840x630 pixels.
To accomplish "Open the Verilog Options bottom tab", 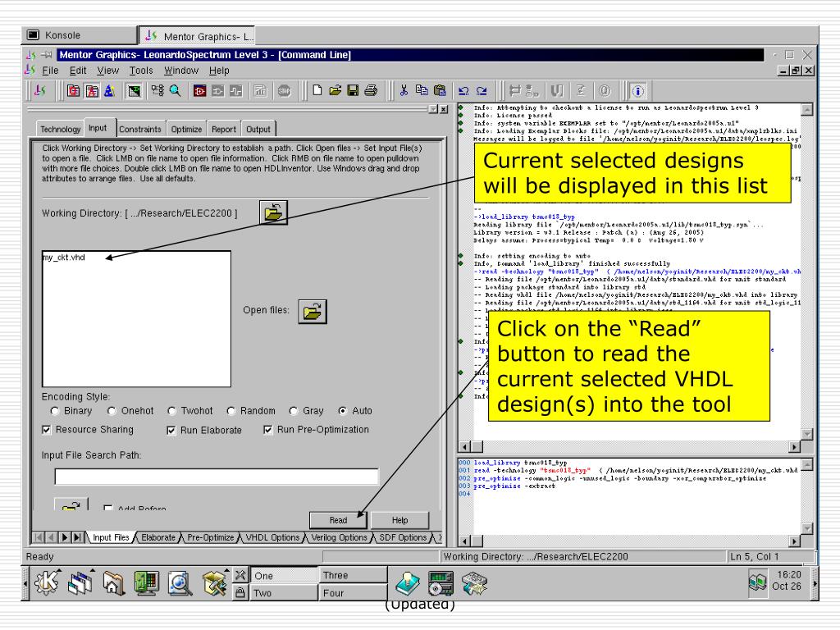I will click(x=339, y=537).
